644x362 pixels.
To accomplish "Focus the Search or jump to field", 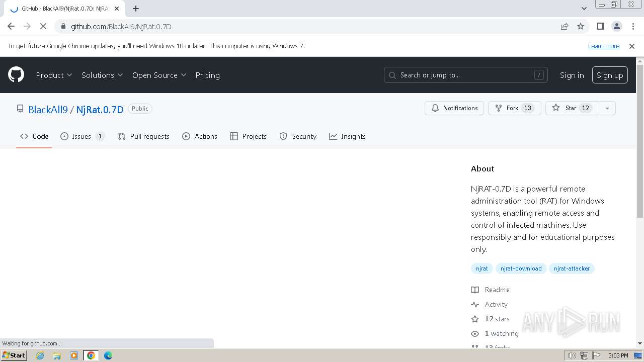I will [x=465, y=75].
